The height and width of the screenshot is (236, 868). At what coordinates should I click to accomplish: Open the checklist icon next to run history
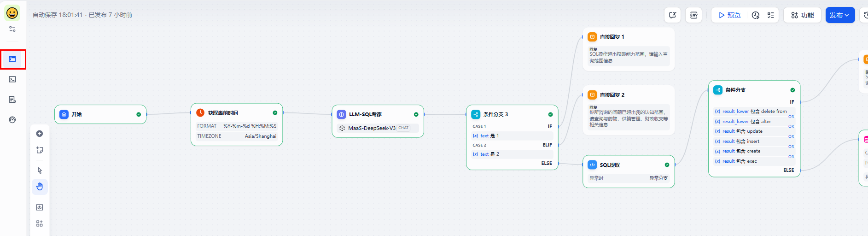tap(770, 15)
